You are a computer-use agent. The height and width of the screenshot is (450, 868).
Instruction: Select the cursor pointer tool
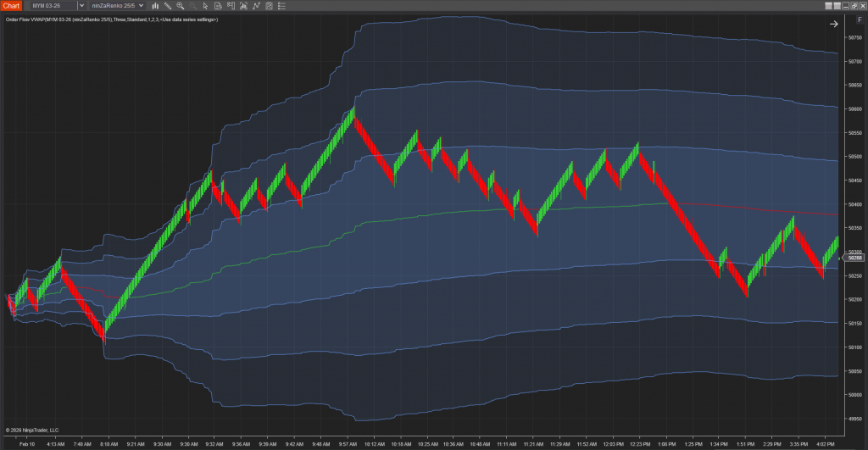click(204, 6)
